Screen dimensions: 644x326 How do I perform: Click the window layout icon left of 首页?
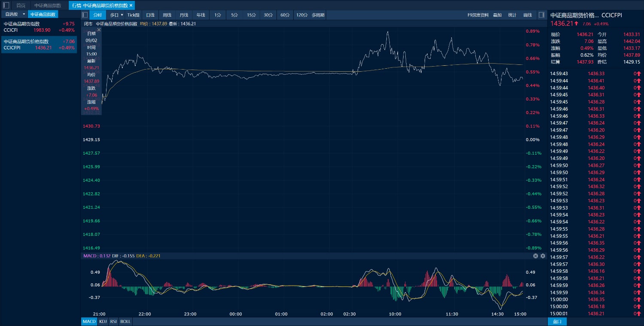pos(6,6)
